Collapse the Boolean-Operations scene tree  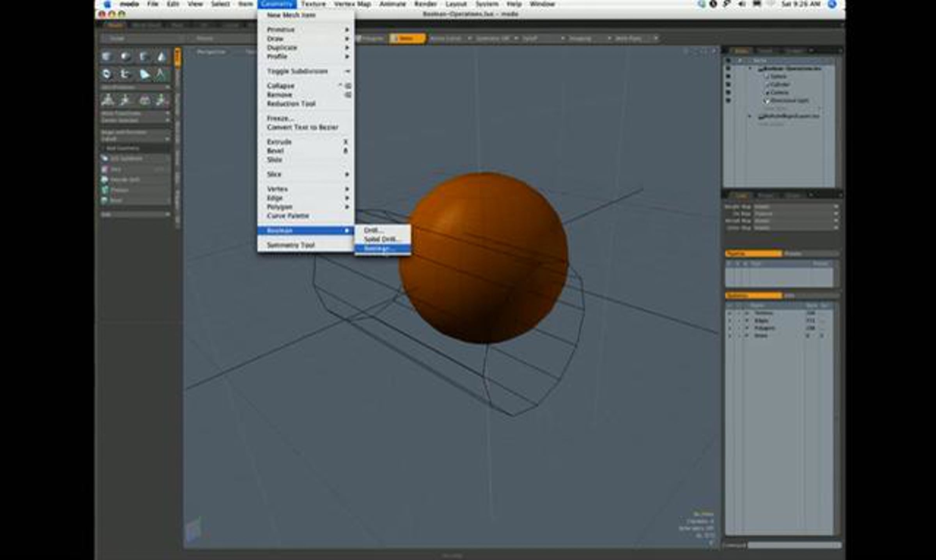click(750, 69)
